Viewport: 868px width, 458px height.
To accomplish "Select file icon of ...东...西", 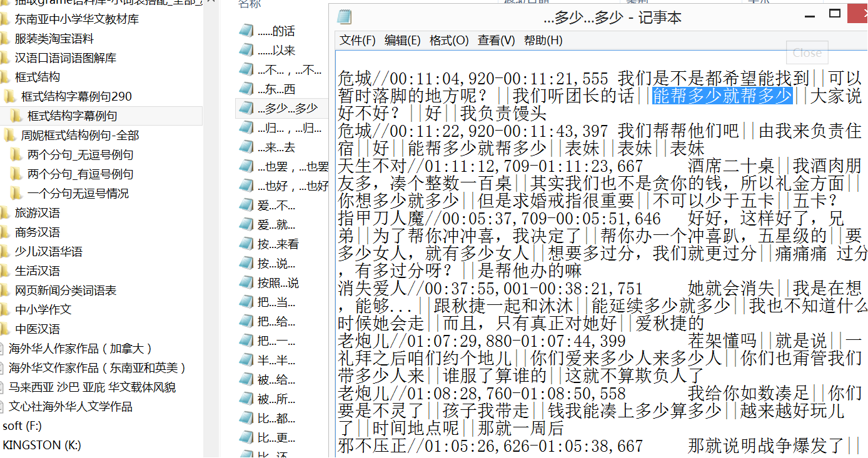I will coord(246,89).
